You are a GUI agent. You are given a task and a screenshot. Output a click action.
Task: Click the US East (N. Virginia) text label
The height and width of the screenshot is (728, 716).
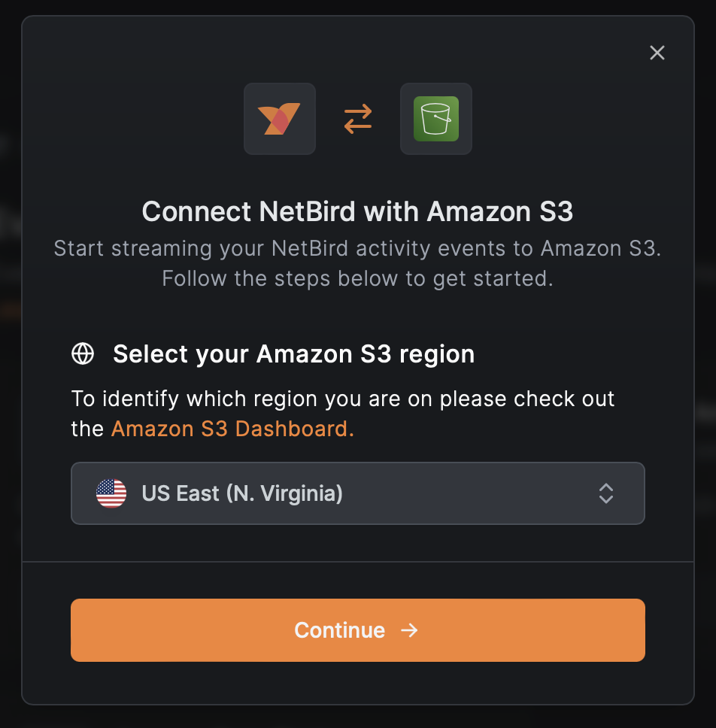coord(242,493)
